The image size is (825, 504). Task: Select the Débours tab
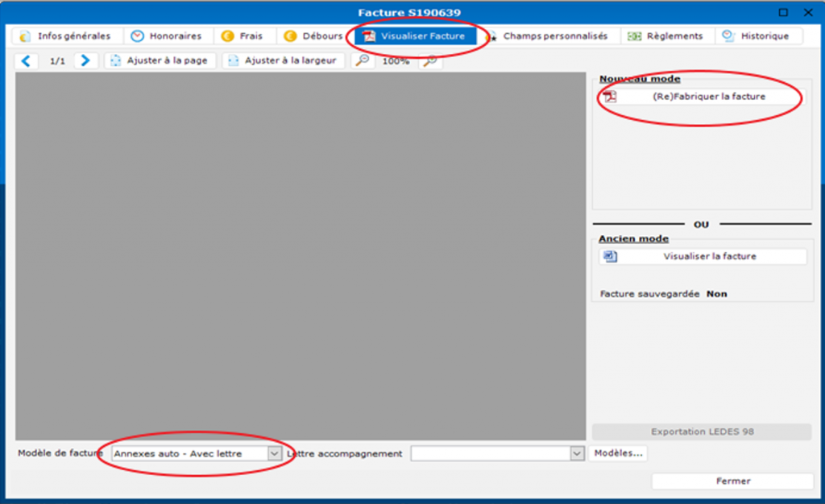tap(313, 36)
